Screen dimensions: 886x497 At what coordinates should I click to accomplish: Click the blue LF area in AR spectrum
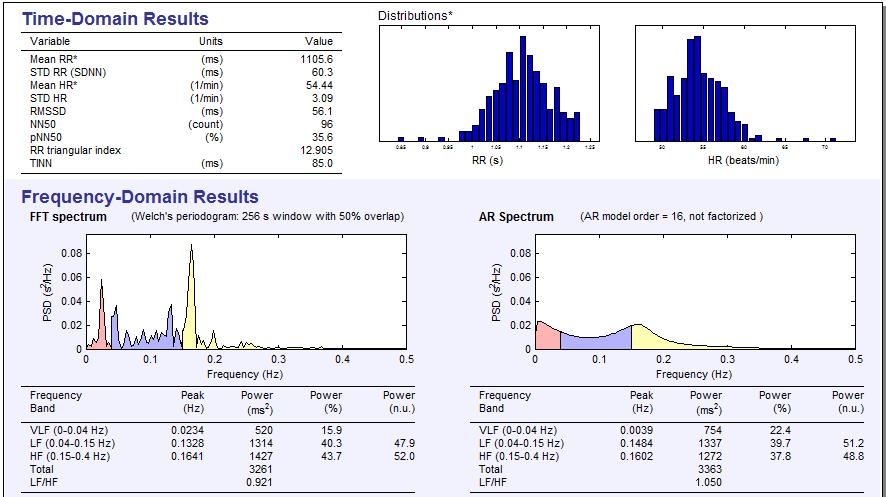[x=595, y=340]
